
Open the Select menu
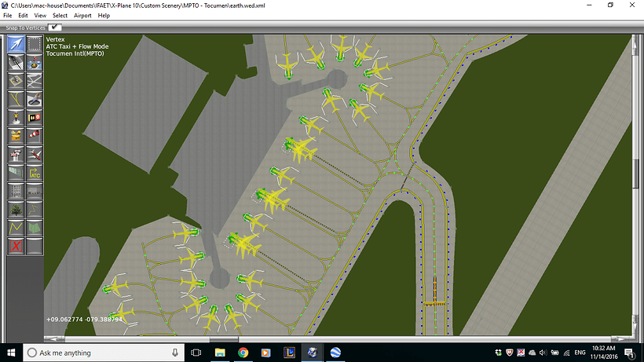tap(60, 16)
